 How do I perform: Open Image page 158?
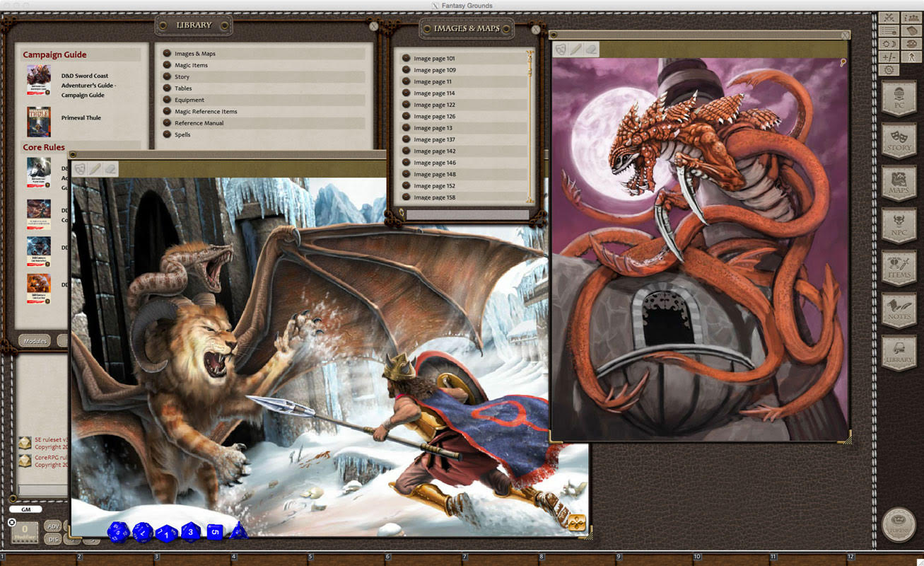click(x=463, y=197)
